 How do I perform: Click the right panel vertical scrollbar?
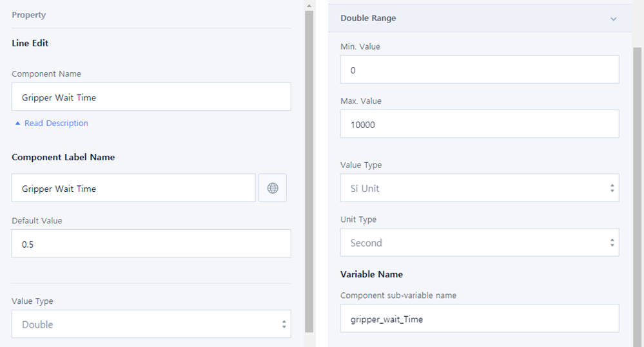click(638, 193)
